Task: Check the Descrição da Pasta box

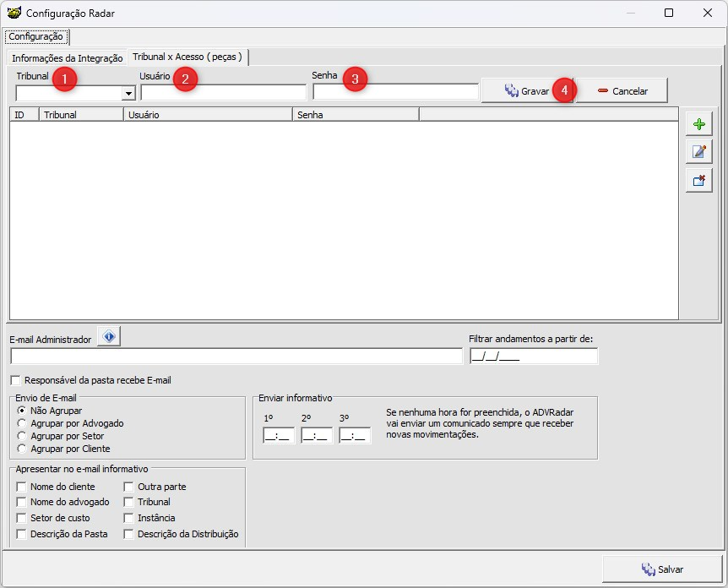Action: 21,534
